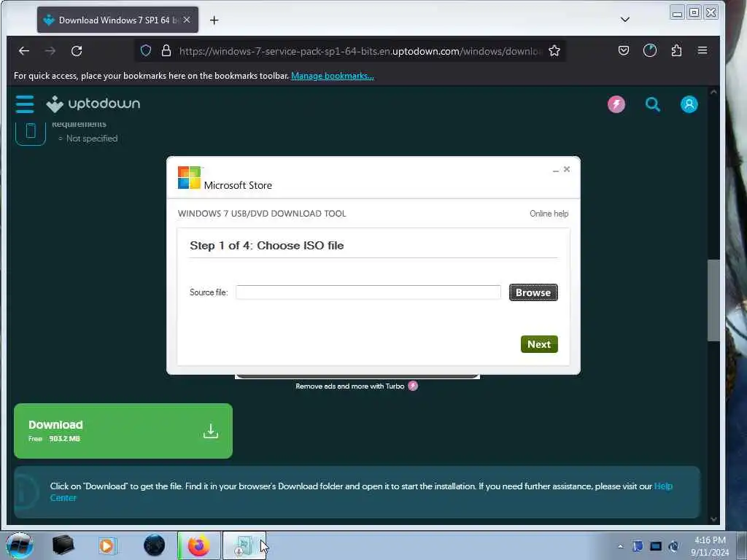Go back with the browser back arrow
The width and height of the screenshot is (747, 560).
(24, 50)
